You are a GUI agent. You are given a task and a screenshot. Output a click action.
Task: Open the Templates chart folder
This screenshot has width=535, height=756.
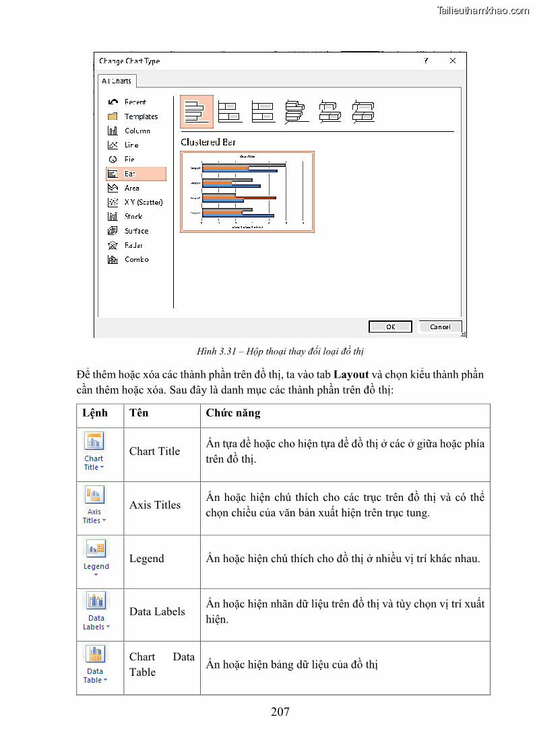pyautogui.click(x=140, y=116)
